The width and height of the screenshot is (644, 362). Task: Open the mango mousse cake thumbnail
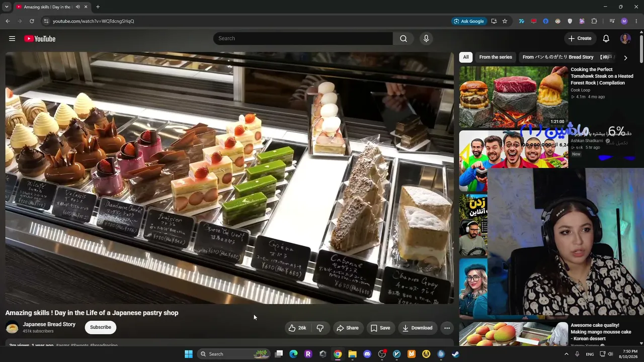514,334
